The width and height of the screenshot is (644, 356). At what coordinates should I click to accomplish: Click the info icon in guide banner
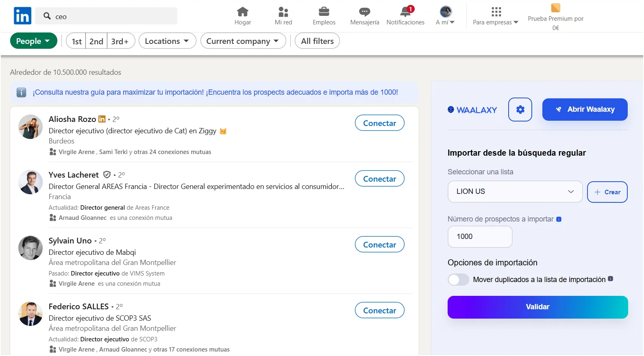tap(22, 92)
